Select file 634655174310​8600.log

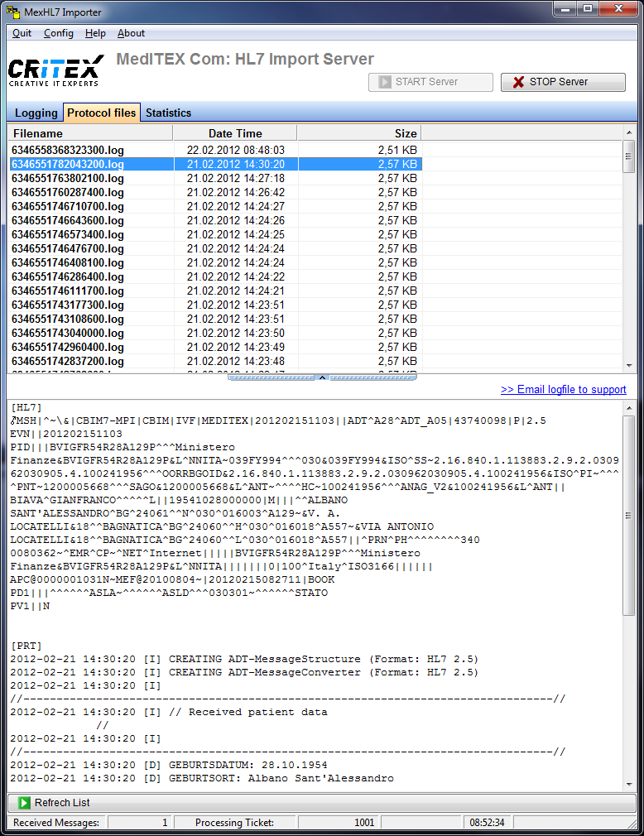click(68, 319)
